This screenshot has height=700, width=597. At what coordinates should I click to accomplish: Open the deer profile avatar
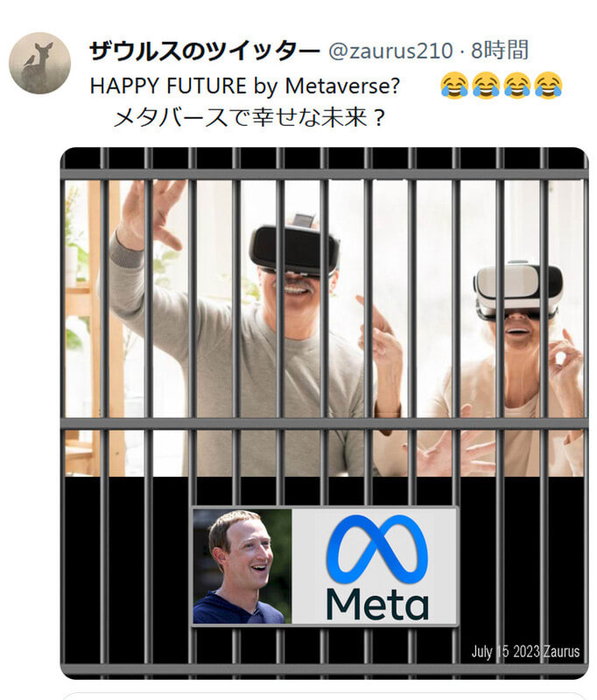pyautogui.click(x=39, y=63)
